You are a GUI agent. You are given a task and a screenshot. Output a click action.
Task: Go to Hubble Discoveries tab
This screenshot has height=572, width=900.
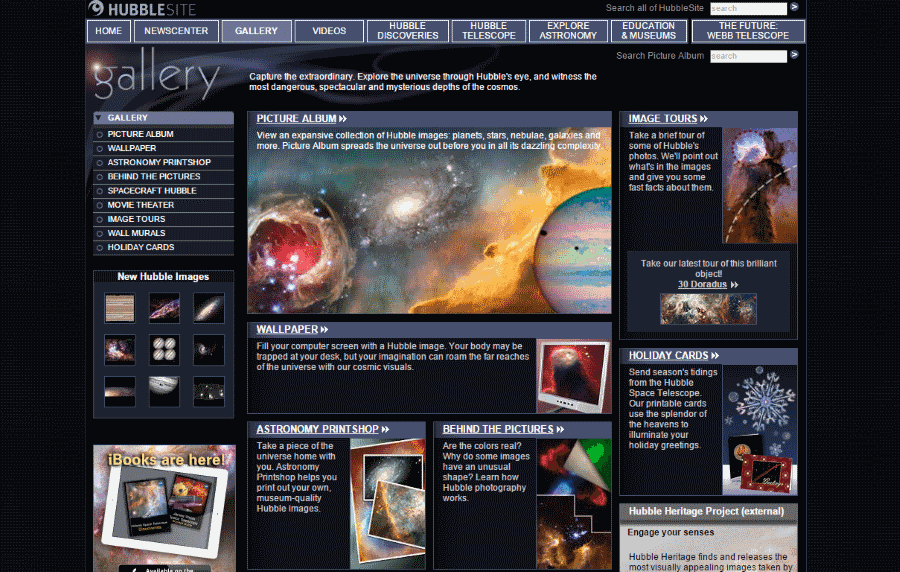click(x=408, y=31)
